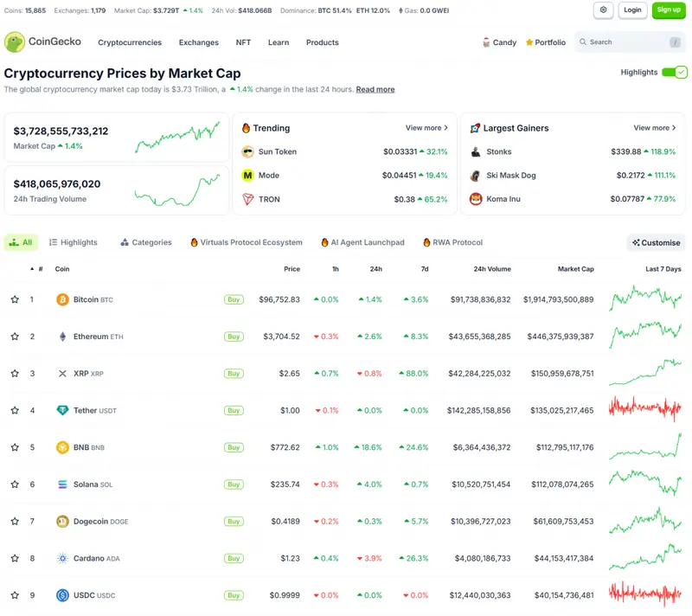Screen dimensions: 692x616
Task: Favorite XRP with its star
Action: point(15,374)
